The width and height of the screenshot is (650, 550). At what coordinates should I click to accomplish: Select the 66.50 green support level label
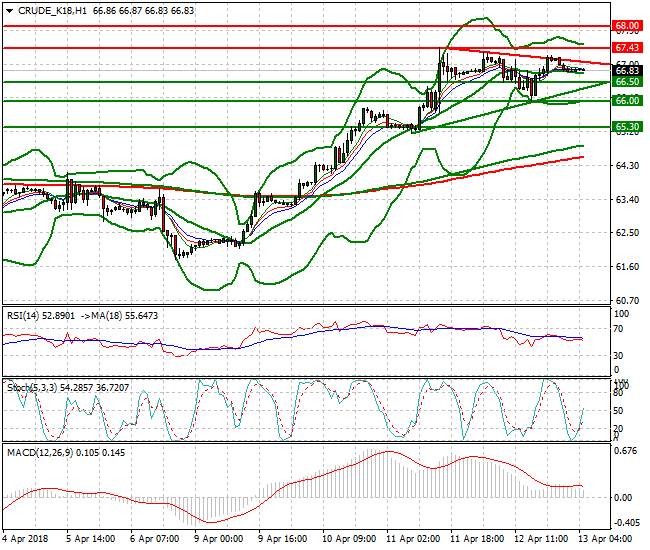tap(627, 82)
